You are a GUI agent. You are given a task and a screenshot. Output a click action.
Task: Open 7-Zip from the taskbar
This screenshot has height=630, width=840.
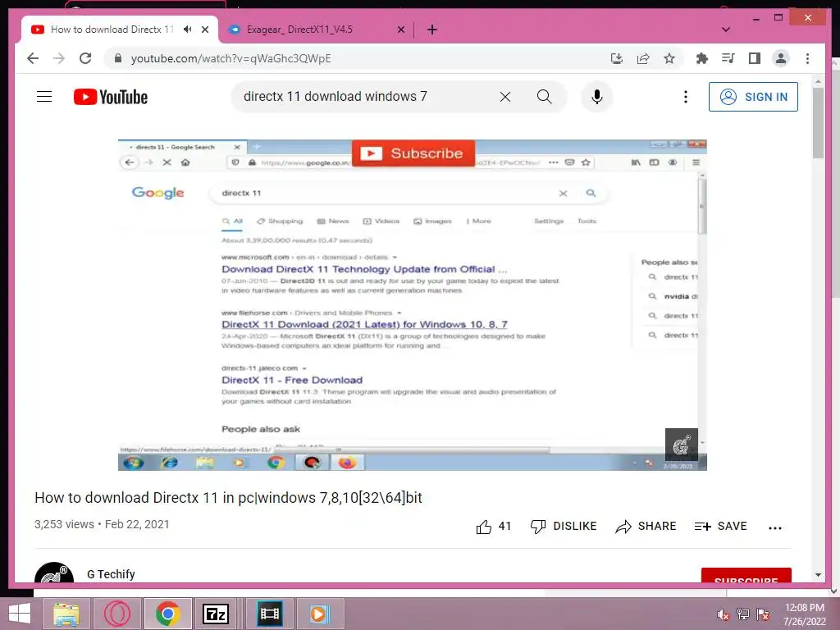click(x=216, y=614)
